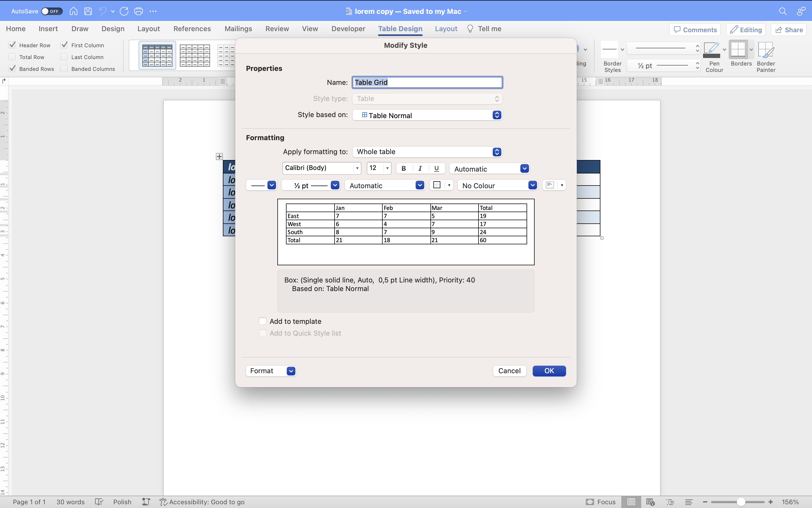Viewport: 812px width, 508px height.
Task: Open the line style dropdown in dialog
Action: (261, 185)
